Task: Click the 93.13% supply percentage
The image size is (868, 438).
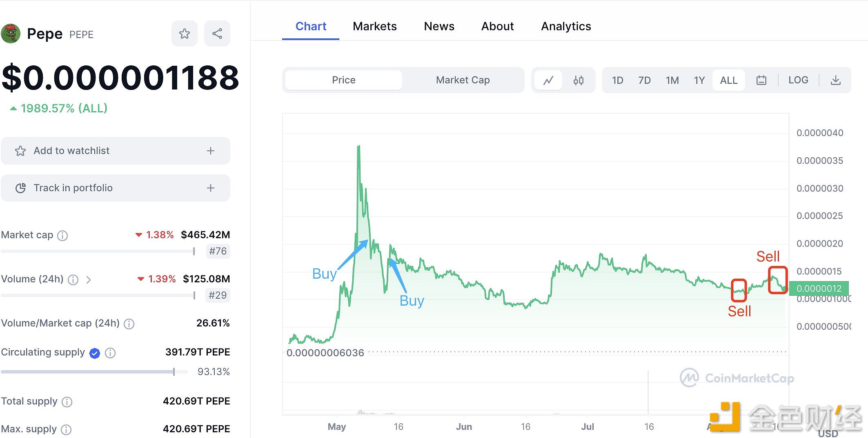Action: pos(214,372)
